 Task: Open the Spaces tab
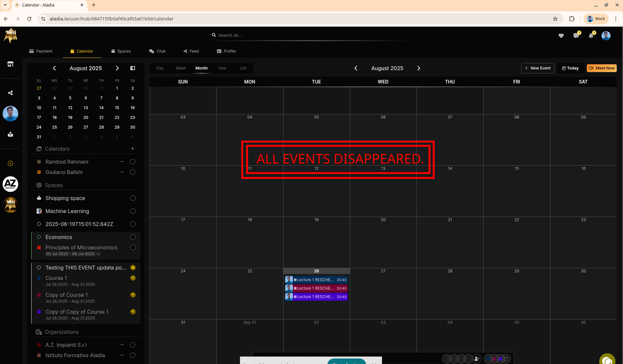pyautogui.click(x=121, y=51)
